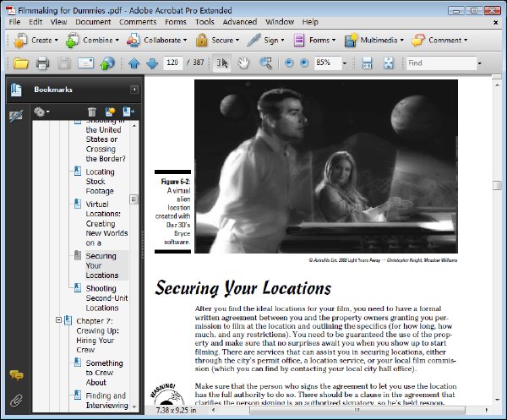Close the document with menu bar X
Image resolution: width=507 pixels, height=420 pixels.
[x=495, y=22]
